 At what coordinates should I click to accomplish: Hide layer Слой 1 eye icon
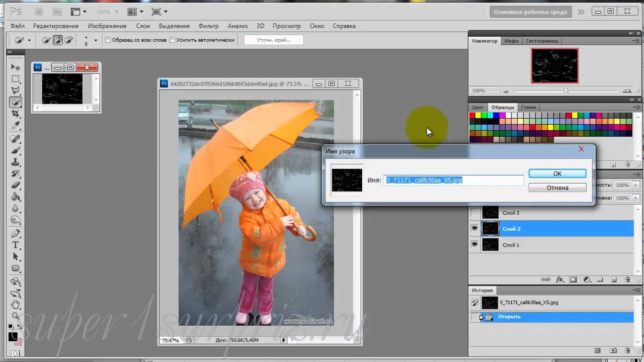(474, 245)
